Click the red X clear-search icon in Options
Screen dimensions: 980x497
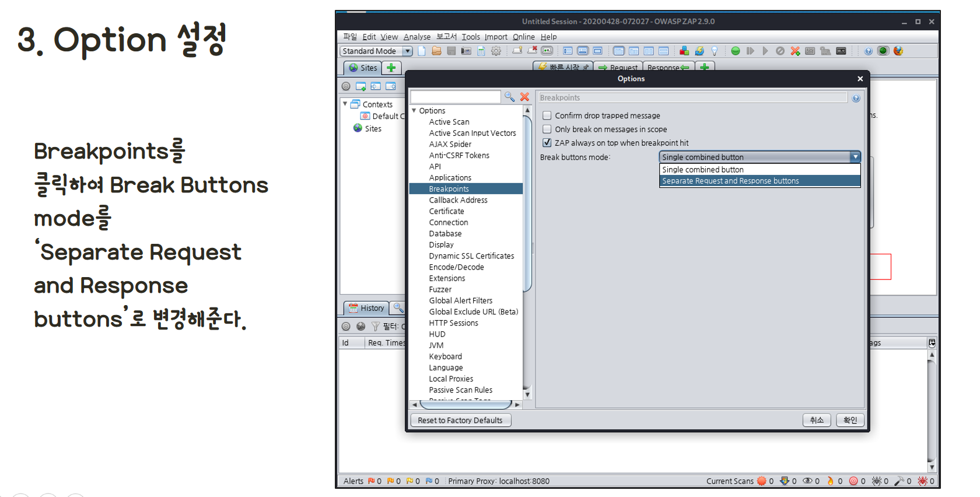click(524, 97)
